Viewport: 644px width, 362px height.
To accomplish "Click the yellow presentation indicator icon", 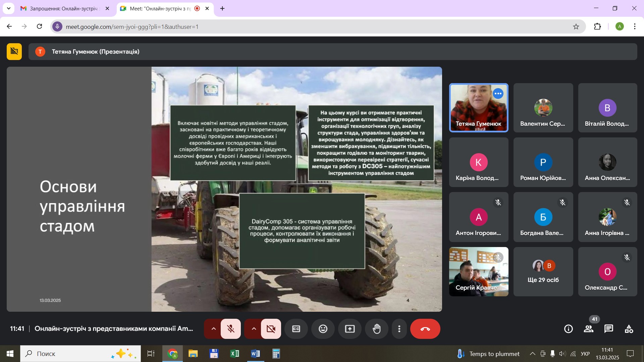I will [14, 52].
